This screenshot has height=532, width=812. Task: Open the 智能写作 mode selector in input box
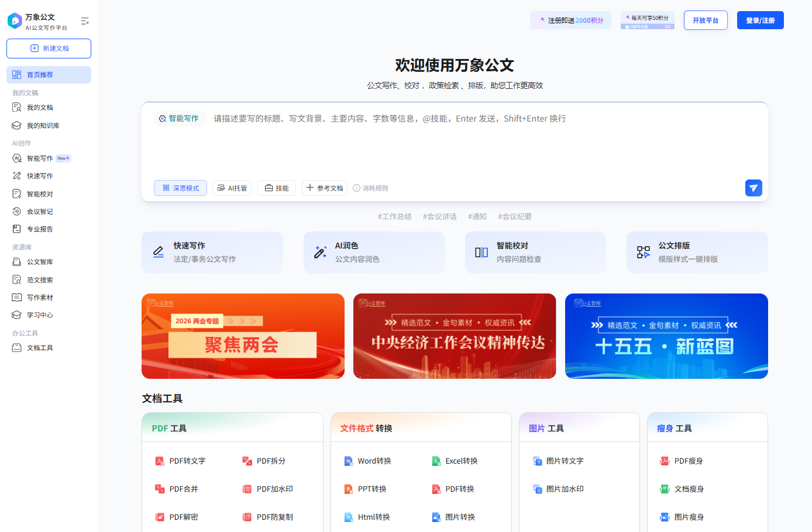180,119
